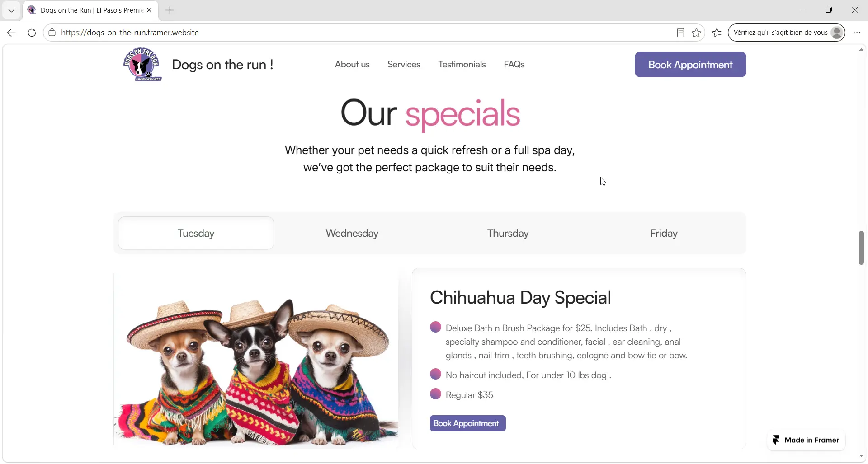Go to the Testimonials section link

[x=462, y=64]
